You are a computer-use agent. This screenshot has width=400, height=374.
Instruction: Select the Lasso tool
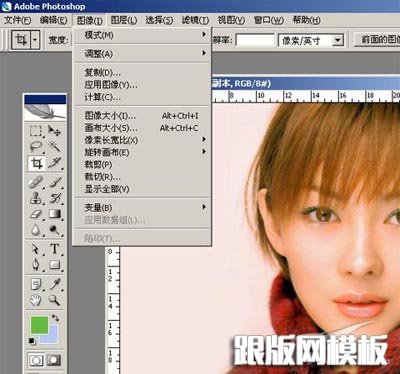click(36, 147)
